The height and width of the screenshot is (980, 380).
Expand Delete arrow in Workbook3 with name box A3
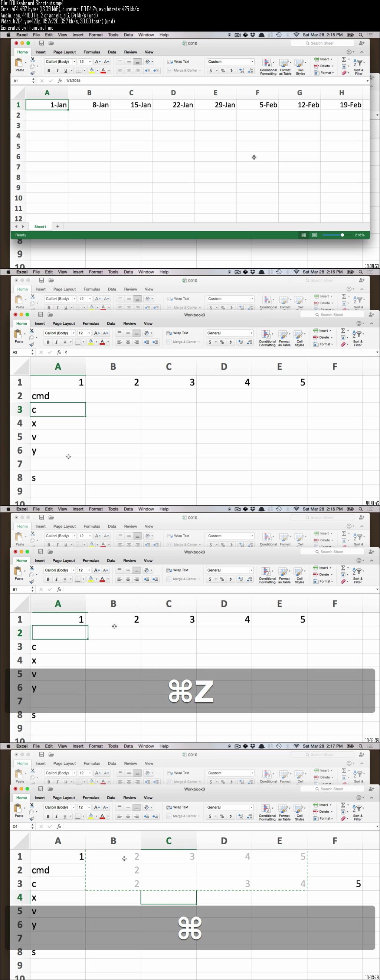[333, 337]
